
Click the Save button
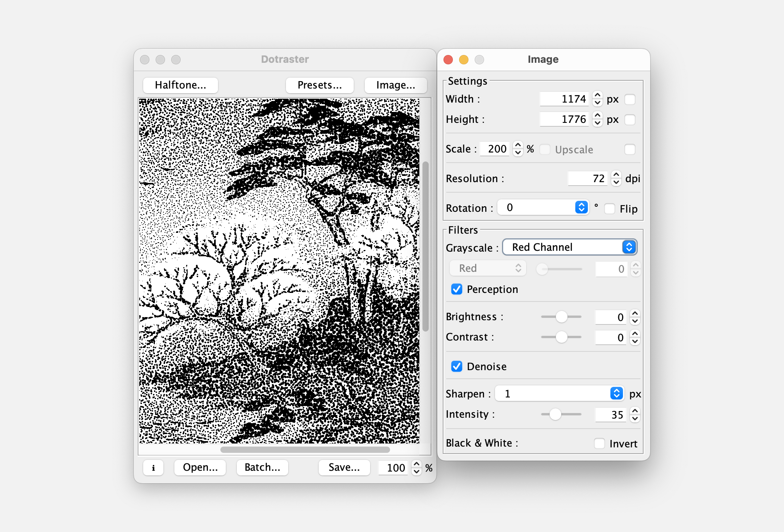click(x=344, y=467)
